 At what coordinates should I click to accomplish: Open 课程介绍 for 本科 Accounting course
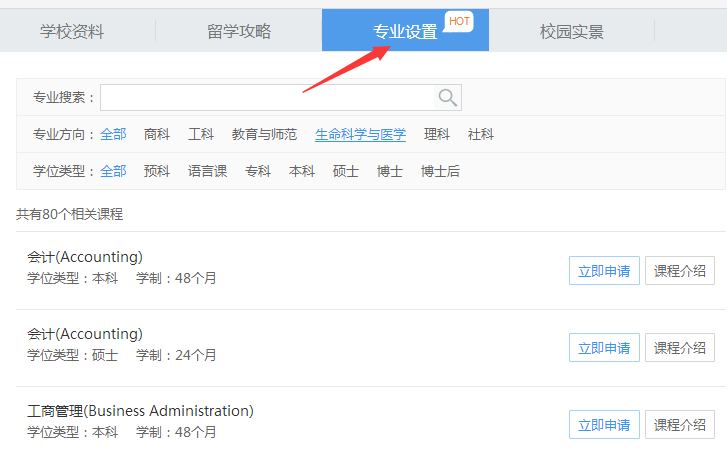point(680,270)
